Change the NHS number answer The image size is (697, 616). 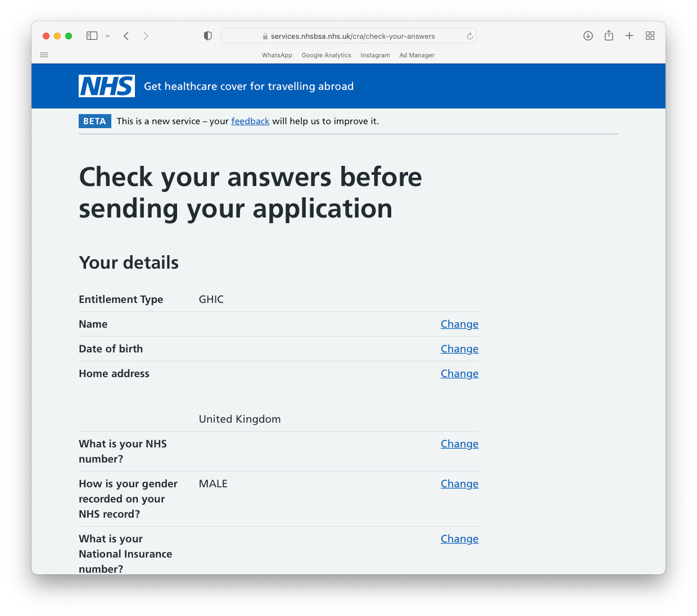459,444
